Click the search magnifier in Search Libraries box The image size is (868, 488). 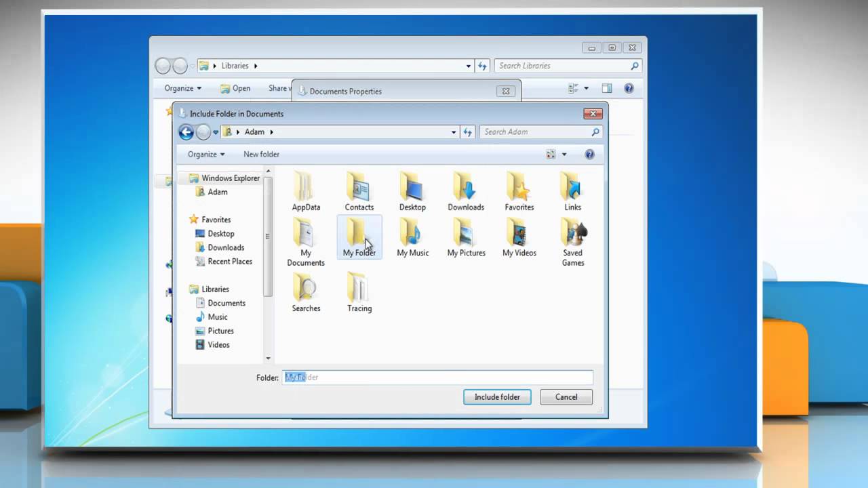(635, 66)
